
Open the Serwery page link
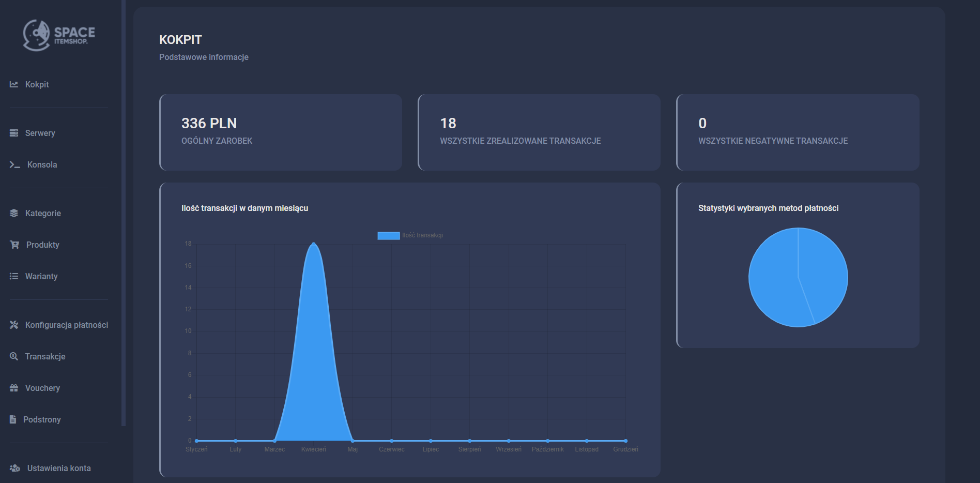40,133
